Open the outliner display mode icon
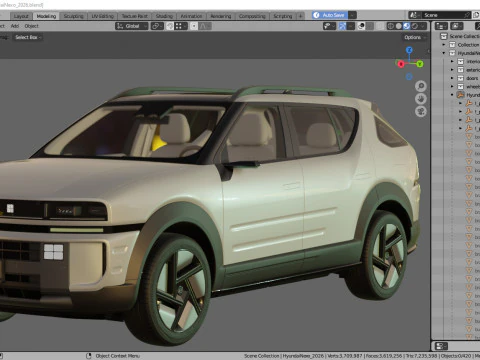Viewport: 480px width, 360px height. (457, 26)
